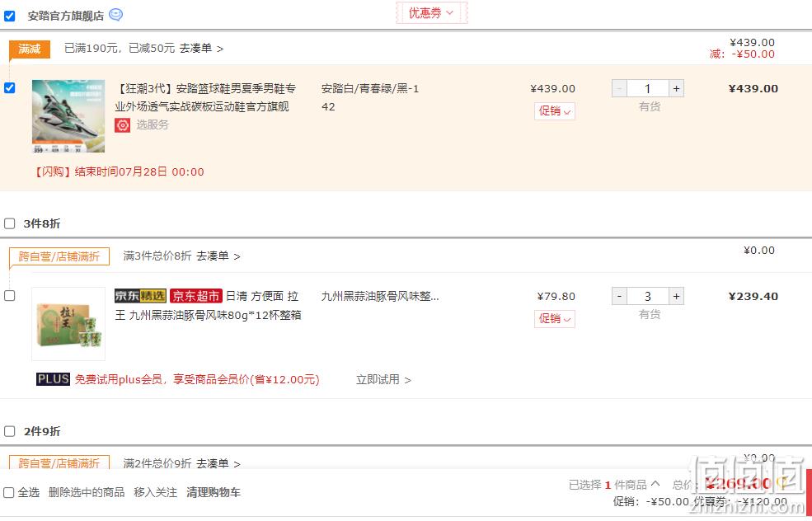Increase quantity of the 拉王 noodles

pos(676,296)
